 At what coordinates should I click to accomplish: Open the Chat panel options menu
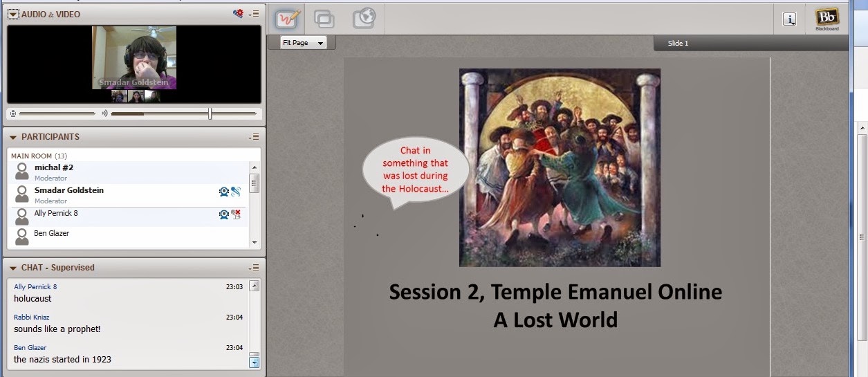click(x=255, y=268)
